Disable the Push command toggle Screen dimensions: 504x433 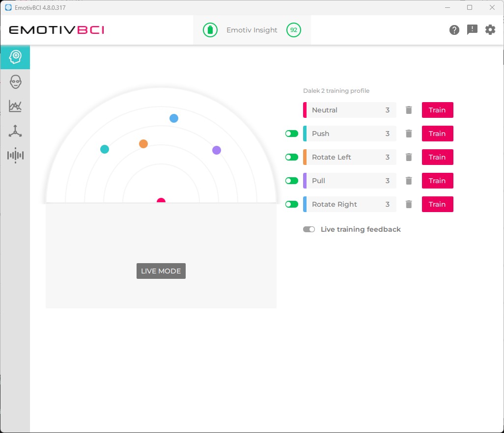pyautogui.click(x=292, y=134)
